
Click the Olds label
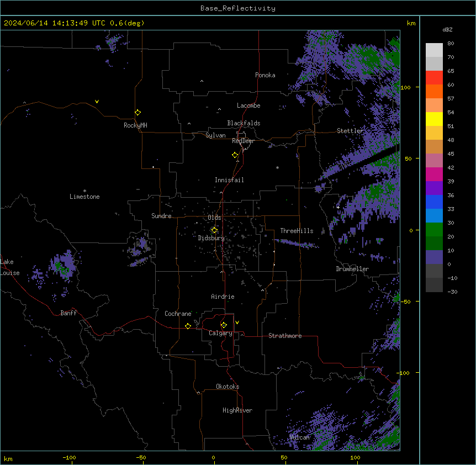[214, 218]
